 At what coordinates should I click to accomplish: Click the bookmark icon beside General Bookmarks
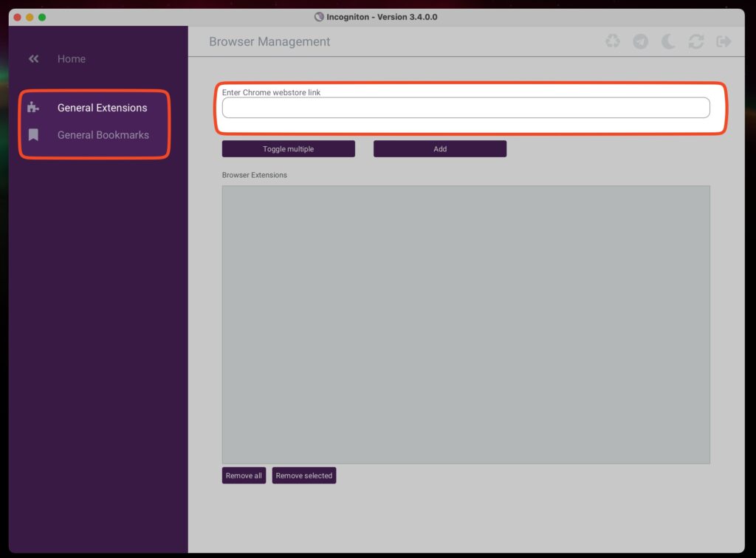click(x=32, y=134)
